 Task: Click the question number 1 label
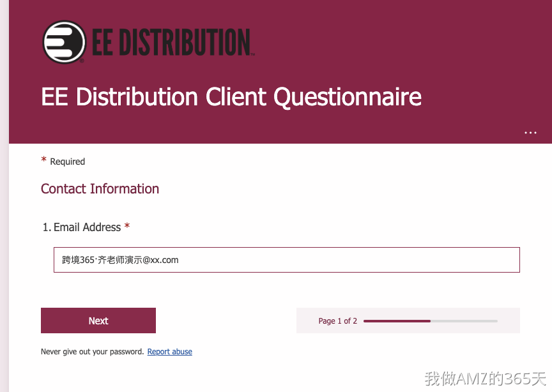(x=46, y=227)
